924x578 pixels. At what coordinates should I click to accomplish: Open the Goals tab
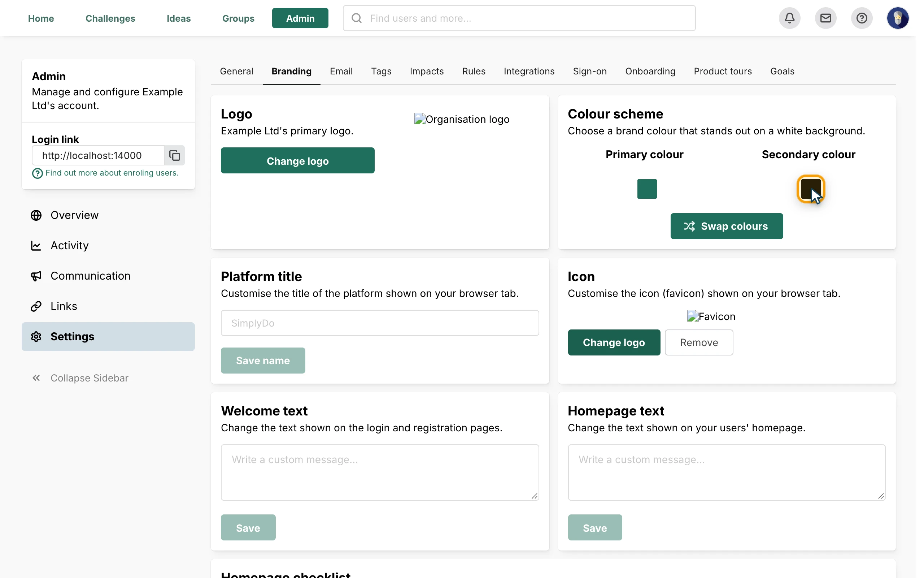pos(782,71)
